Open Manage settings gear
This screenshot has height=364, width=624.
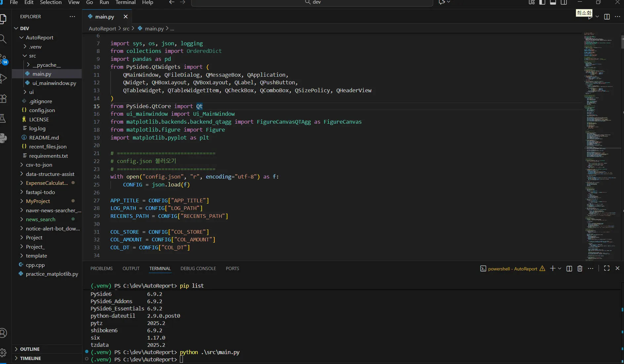click(3, 353)
